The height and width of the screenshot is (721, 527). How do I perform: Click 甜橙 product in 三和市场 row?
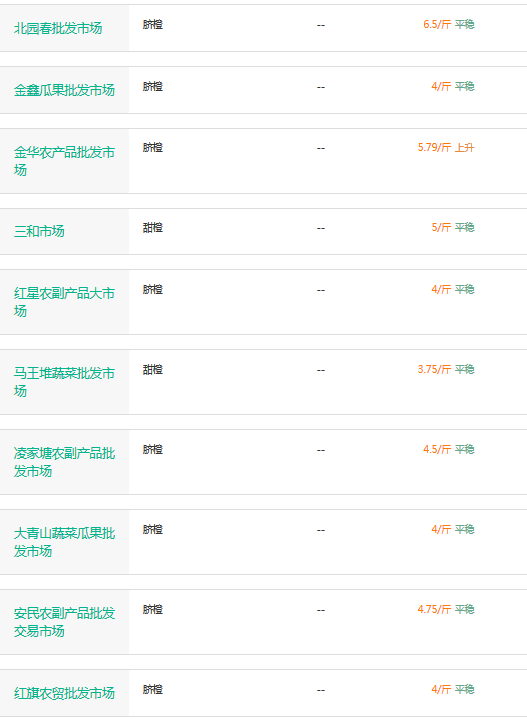[x=153, y=228]
